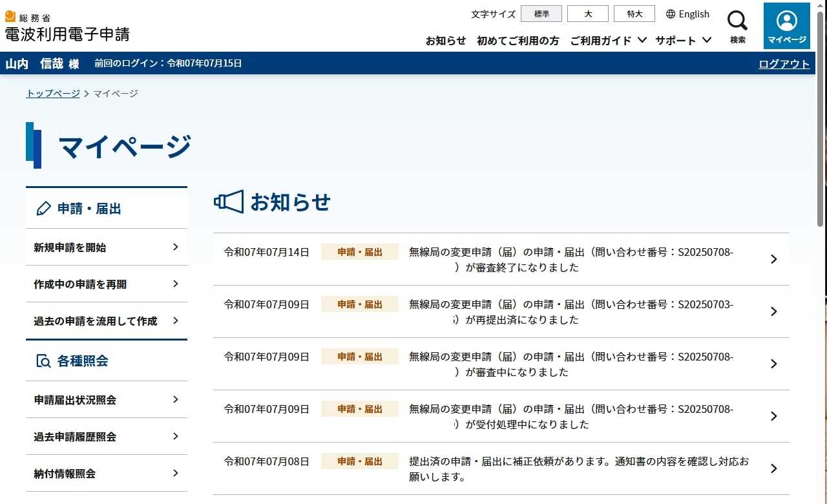Click arrow icon for 07月14日 審査終了 notice
The width and height of the screenshot is (827, 504).
[773, 259]
